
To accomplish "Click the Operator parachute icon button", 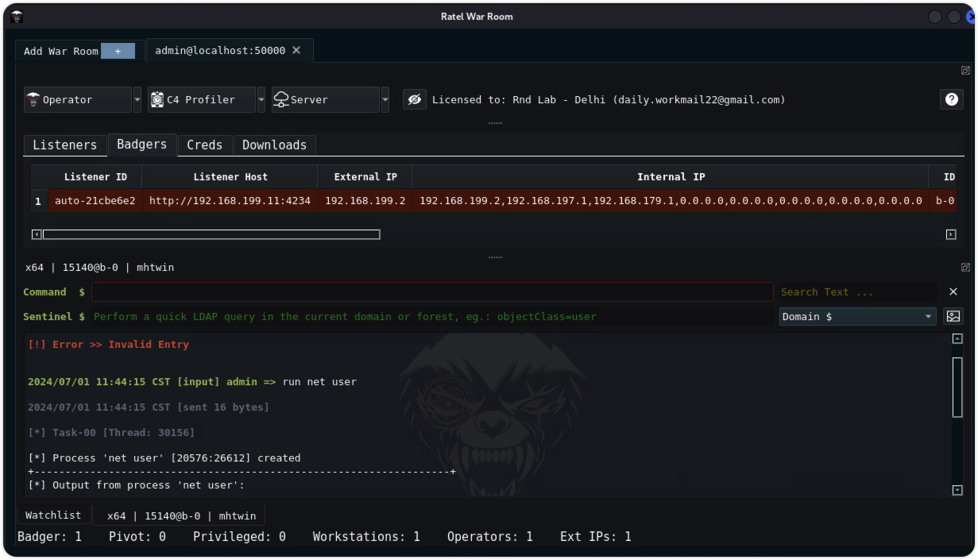I will (x=77, y=100).
